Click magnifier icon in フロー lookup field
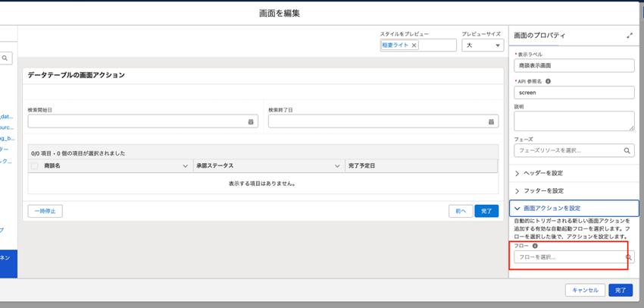Image resolution: width=644 pixels, height=308 pixels. coord(628,257)
